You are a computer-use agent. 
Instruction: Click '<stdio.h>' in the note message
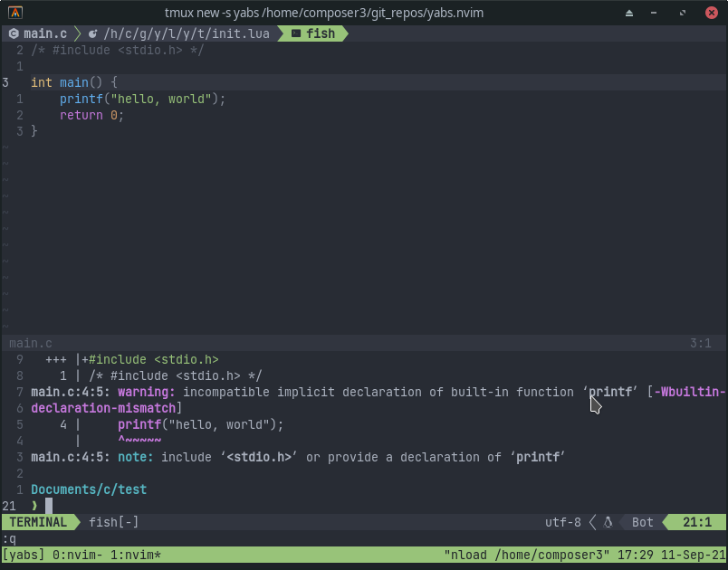point(258,457)
